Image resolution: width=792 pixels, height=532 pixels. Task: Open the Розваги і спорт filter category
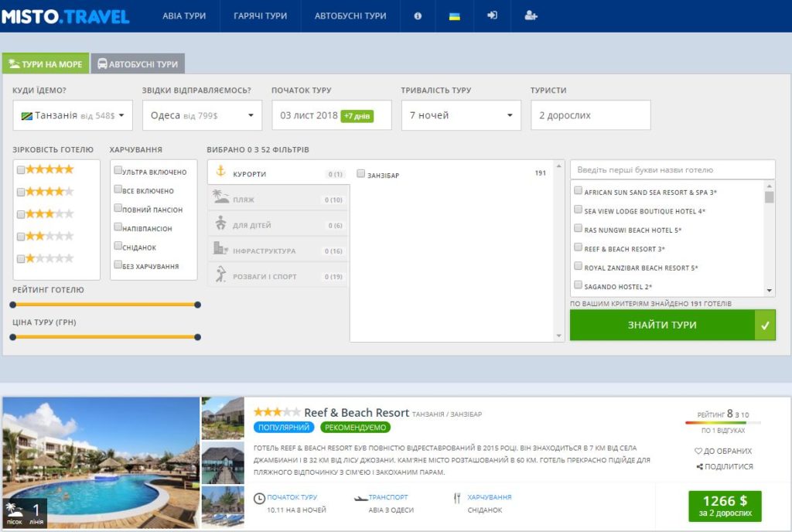coord(278,276)
